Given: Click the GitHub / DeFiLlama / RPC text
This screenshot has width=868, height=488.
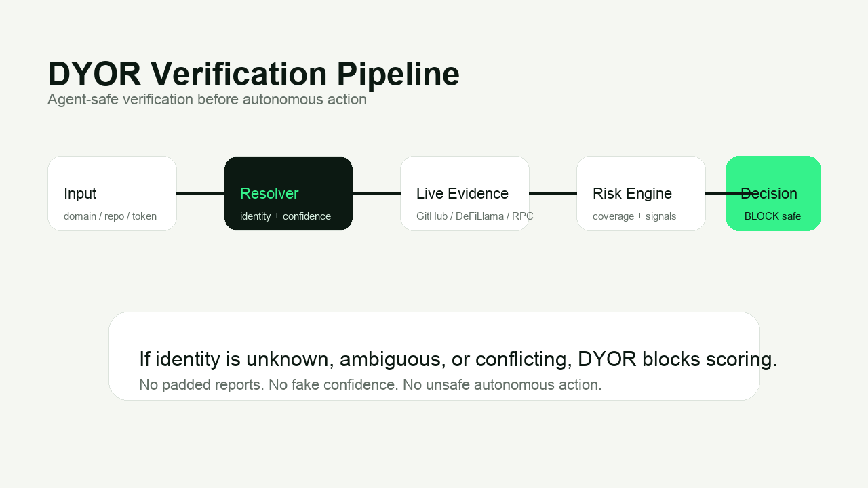Looking at the screenshot, I should [475, 216].
